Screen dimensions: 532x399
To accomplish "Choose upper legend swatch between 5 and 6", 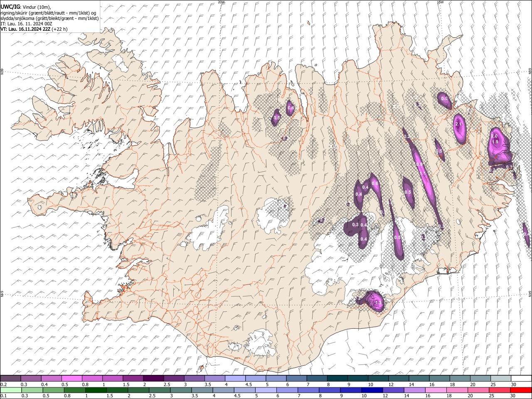I will click(276, 379).
